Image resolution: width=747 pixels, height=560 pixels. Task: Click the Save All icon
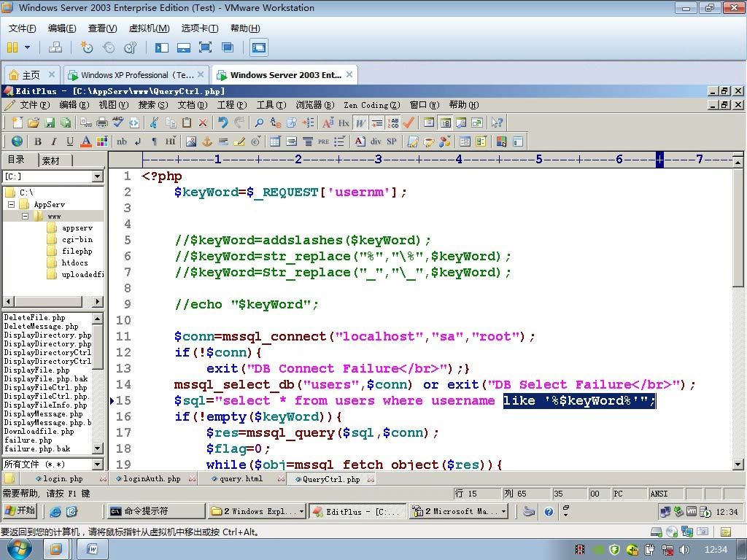pyautogui.click(x=65, y=122)
